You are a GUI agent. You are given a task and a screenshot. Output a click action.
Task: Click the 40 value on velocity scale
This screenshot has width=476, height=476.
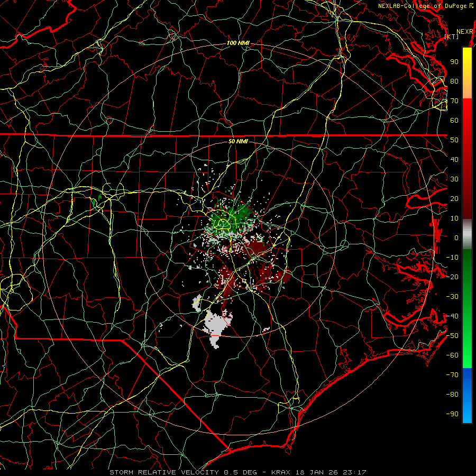click(454, 160)
